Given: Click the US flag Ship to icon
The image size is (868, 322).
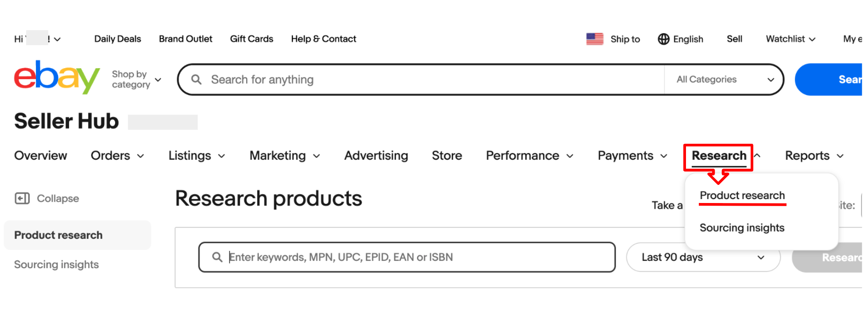Looking at the screenshot, I should click(595, 39).
